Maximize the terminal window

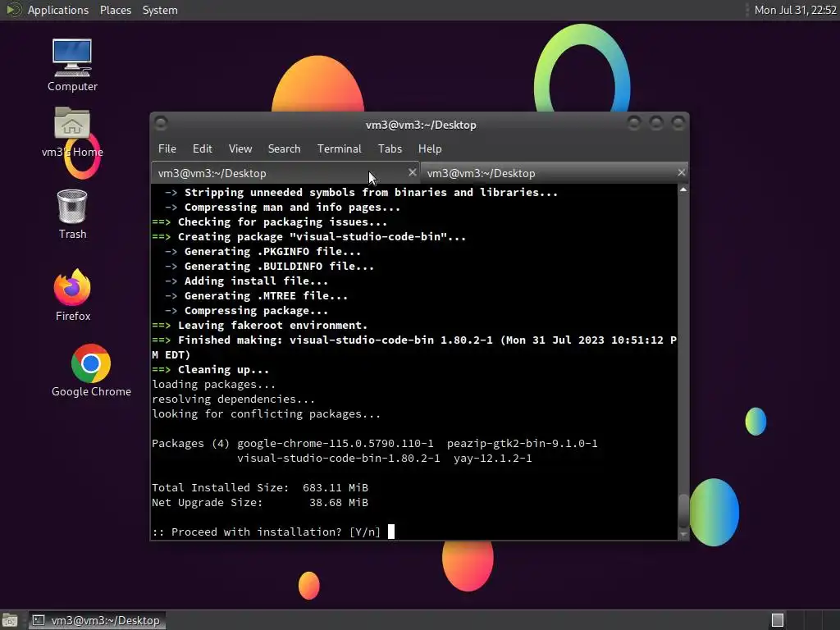655,124
